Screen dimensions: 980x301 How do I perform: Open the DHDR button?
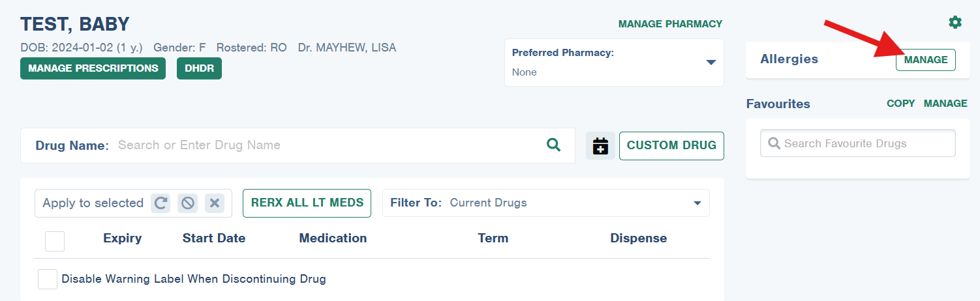pyautogui.click(x=199, y=68)
